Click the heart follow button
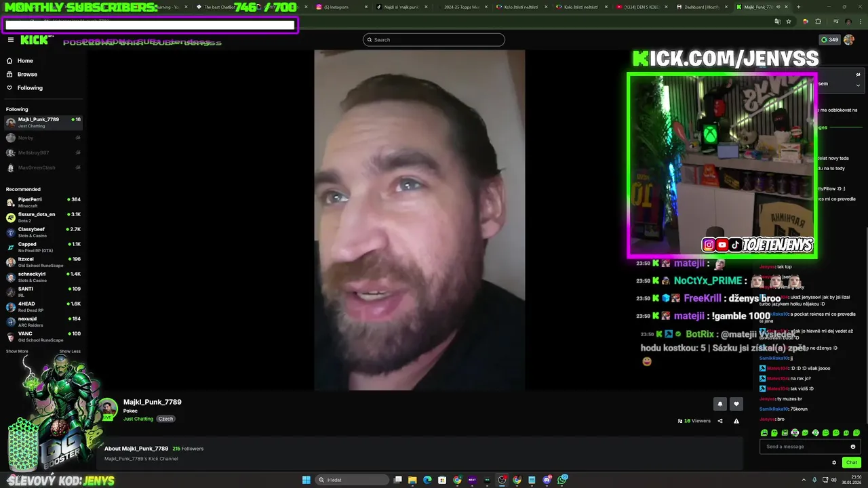868x488 pixels. tap(736, 404)
